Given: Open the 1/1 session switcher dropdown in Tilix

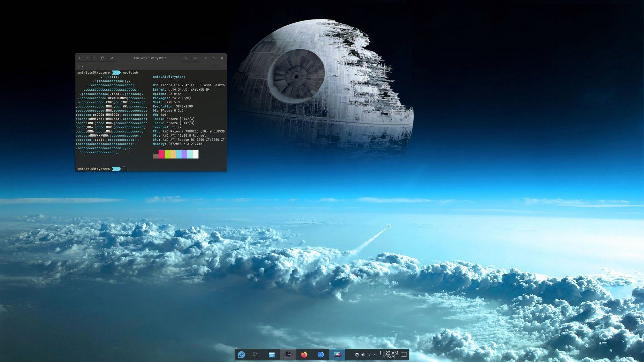Looking at the screenshot, I should [84, 58].
